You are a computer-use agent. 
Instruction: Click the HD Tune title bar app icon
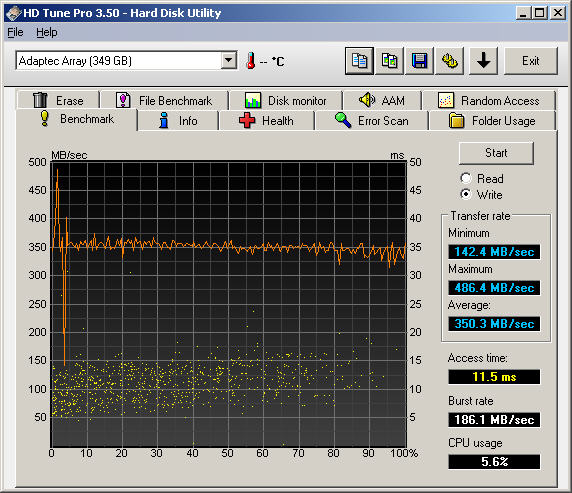click(x=13, y=13)
